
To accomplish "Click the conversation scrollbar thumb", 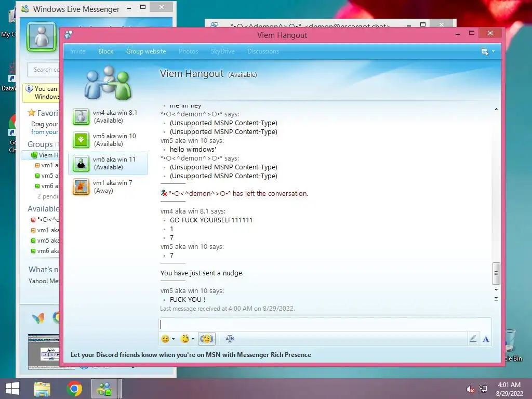I will point(496,273).
